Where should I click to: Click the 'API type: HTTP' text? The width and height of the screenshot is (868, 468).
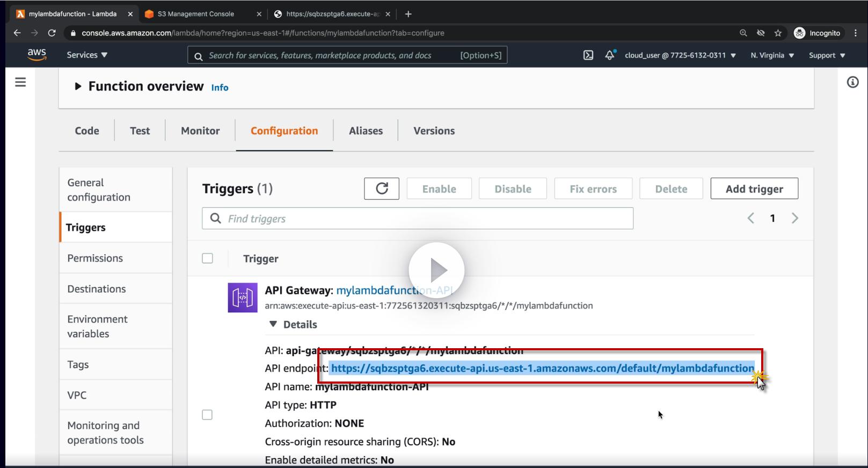point(301,405)
